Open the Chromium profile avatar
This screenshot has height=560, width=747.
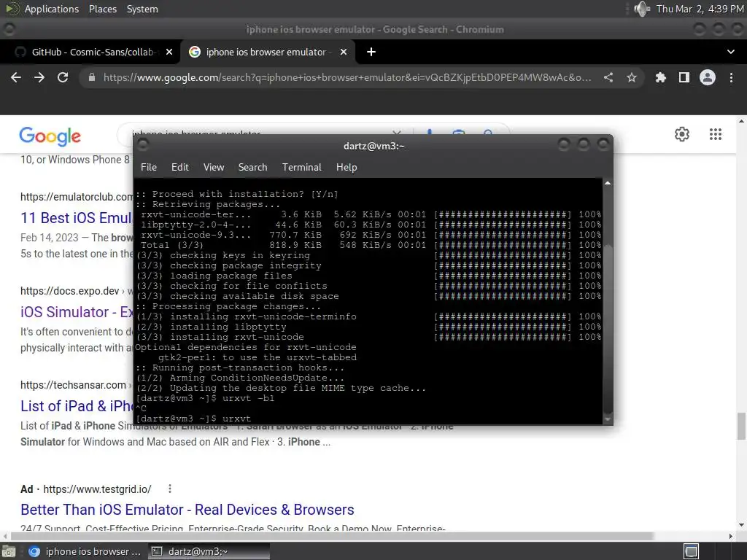click(708, 77)
